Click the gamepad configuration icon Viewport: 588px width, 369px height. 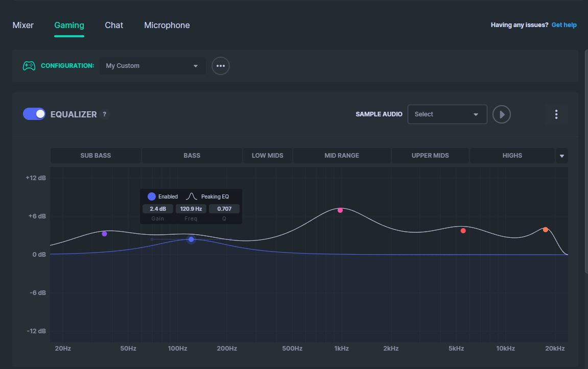click(x=29, y=66)
